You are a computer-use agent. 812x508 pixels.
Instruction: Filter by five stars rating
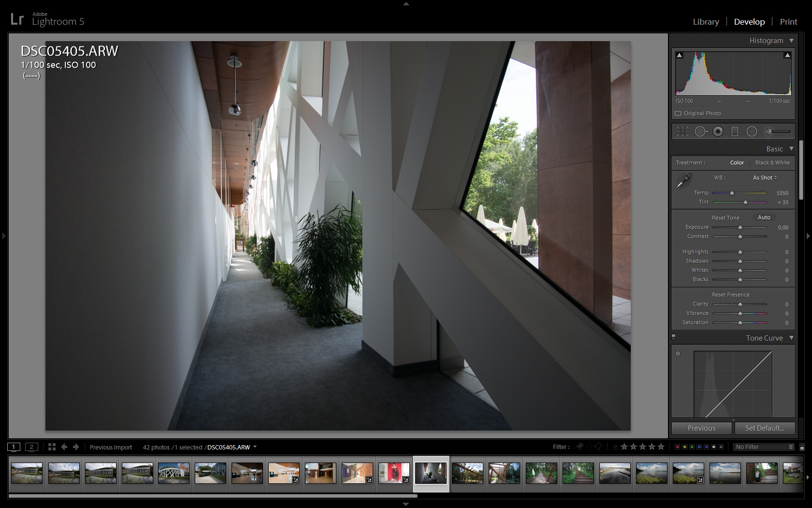click(x=661, y=447)
